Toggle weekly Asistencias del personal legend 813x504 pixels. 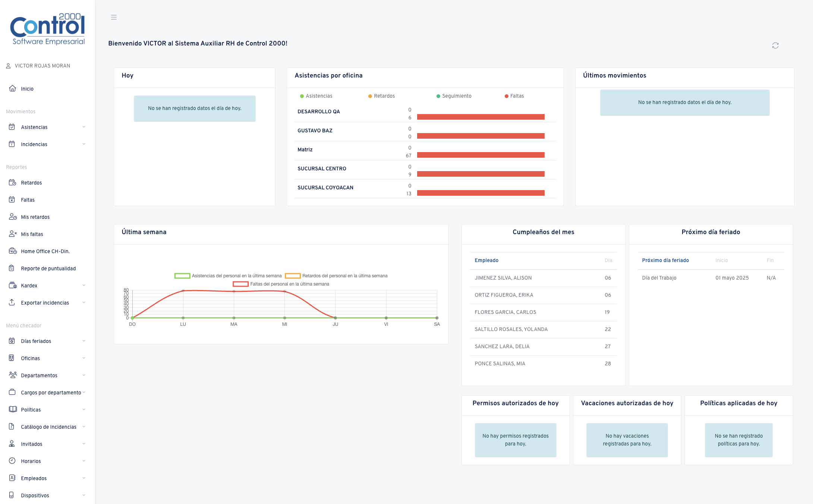point(228,276)
